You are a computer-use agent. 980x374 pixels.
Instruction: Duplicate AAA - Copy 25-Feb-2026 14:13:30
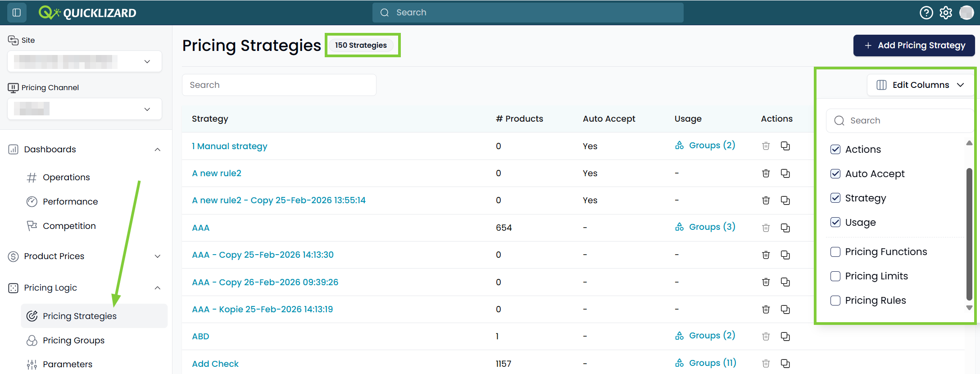coord(785,255)
